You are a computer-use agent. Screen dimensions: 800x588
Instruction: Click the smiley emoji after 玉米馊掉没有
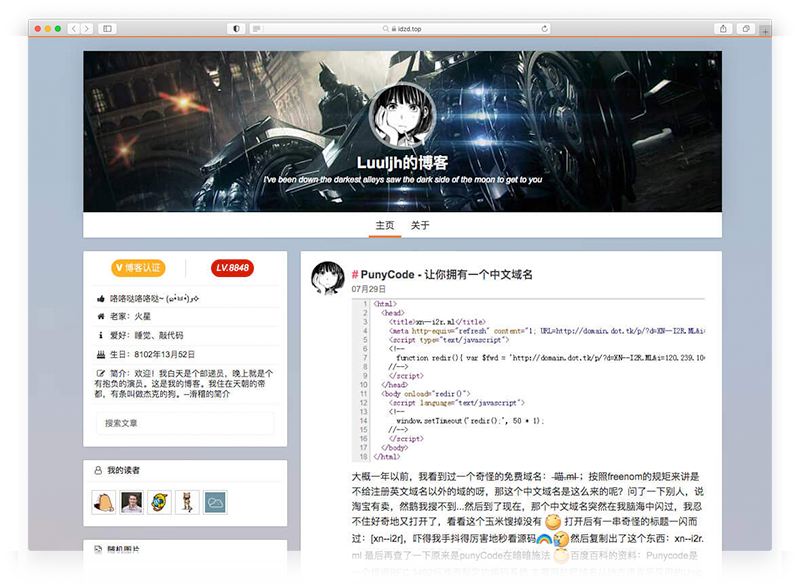tap(553, 522)
